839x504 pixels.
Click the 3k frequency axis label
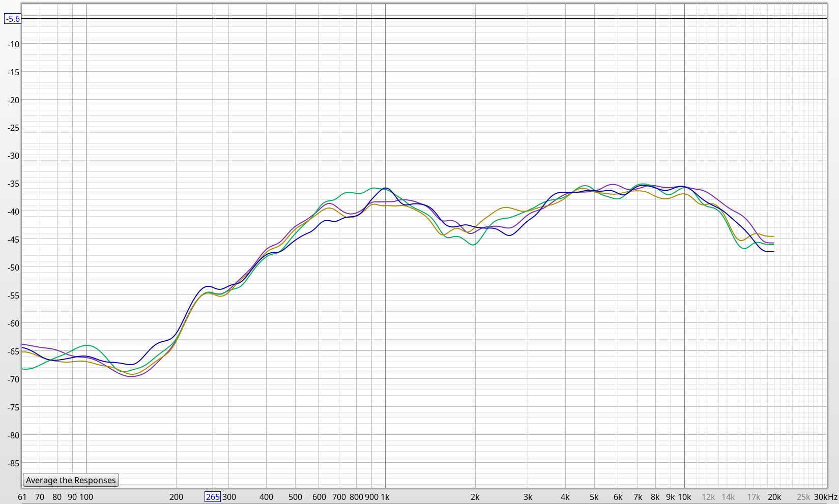(x=528, y=497)
